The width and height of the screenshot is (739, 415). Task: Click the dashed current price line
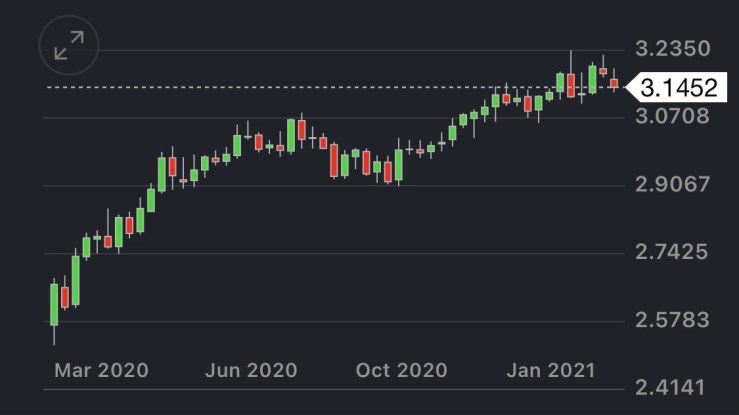(x=300, y=87)
